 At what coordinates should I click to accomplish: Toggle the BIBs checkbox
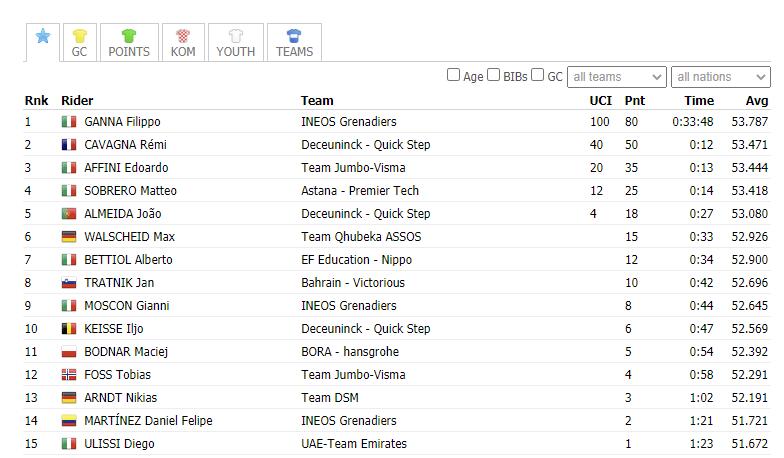click(494, 75)
